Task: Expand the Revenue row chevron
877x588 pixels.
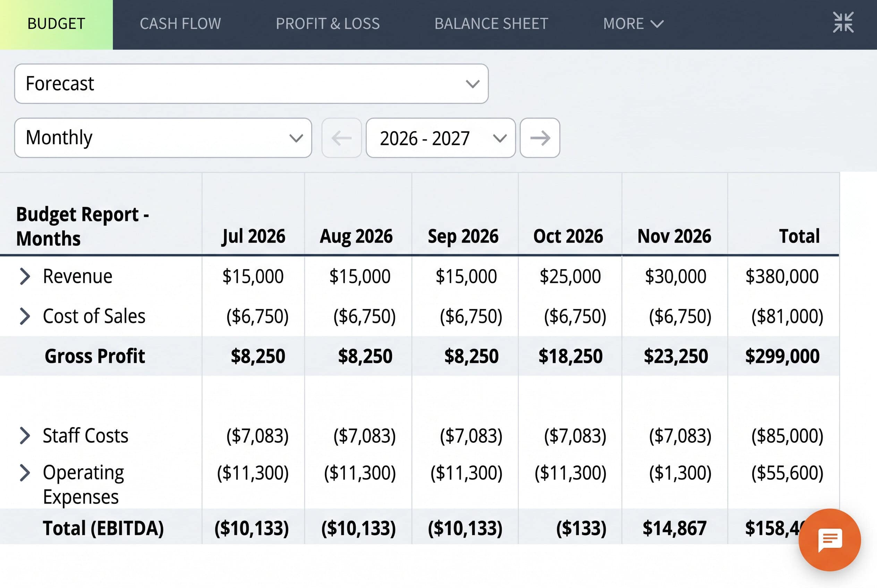Action: pos(25,276)
